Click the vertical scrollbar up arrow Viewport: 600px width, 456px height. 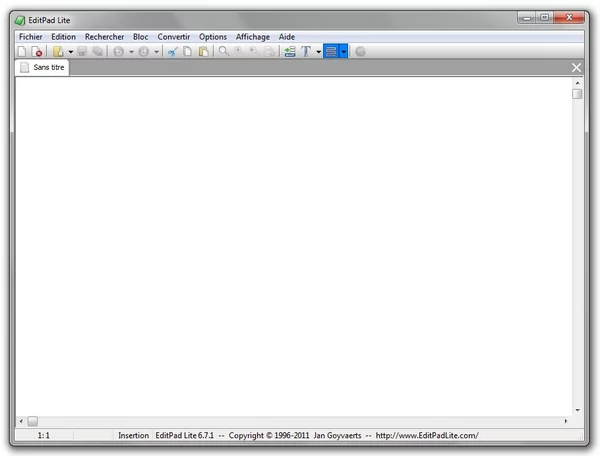(x=577, y=83)
